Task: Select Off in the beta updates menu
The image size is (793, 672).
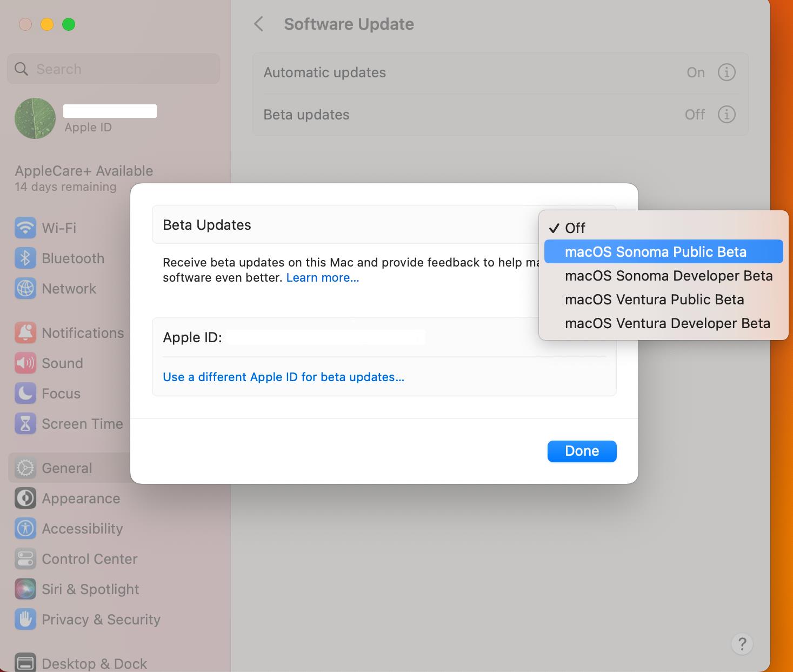Action: [664, 228]
